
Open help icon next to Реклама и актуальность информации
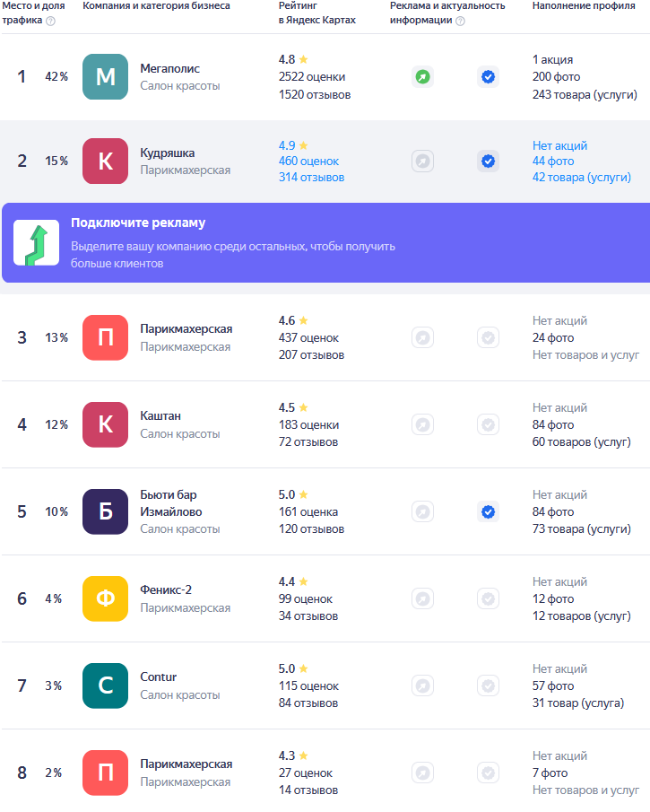tap(460, 21)
